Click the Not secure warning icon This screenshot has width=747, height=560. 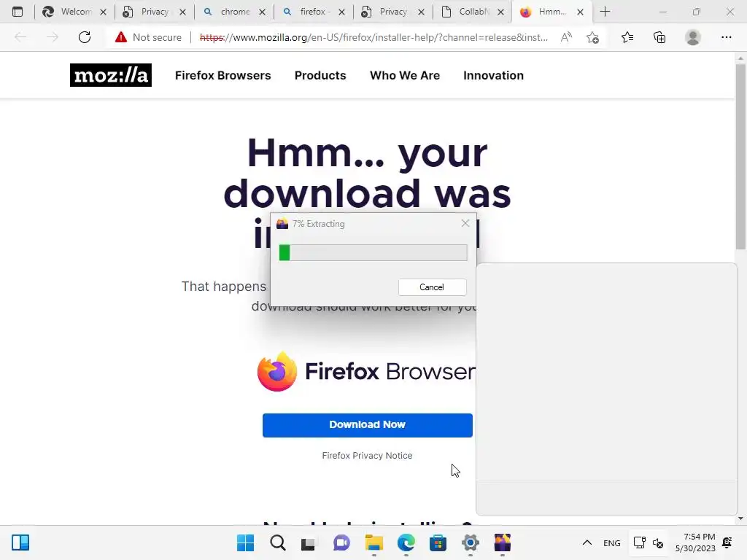point(121,37)
